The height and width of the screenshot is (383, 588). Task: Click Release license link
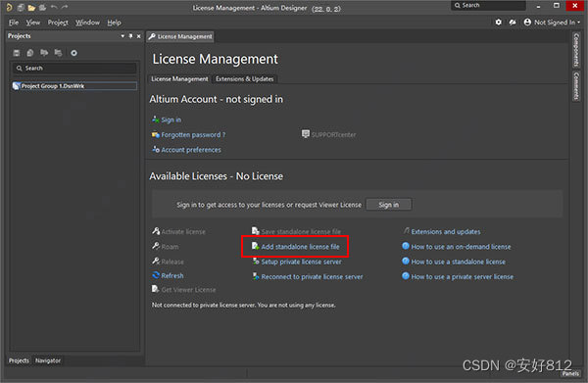pyautogui.click(x=172, y=262)
